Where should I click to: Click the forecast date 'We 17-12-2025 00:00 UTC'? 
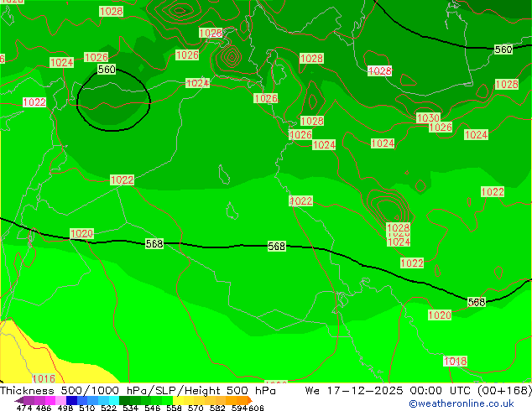389,391
